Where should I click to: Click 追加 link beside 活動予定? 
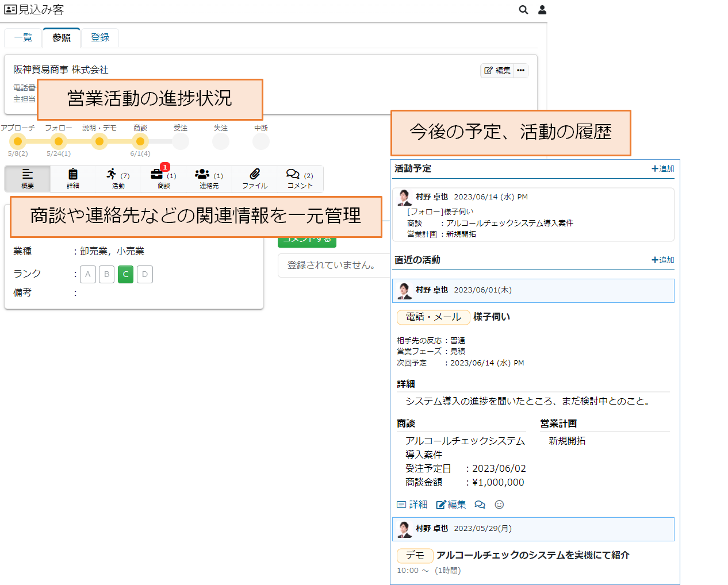click(662, 168)
